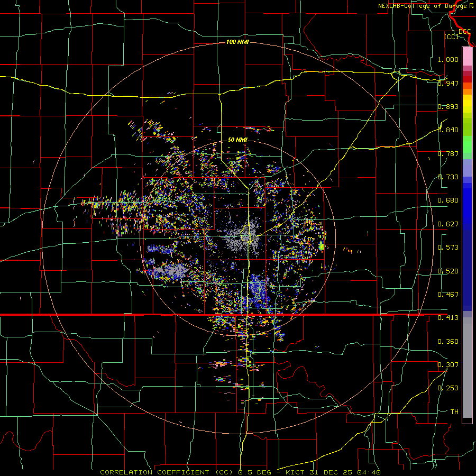Click the KICT station ID in footer
The image size is (476, 476).
(x=296, y=472)
